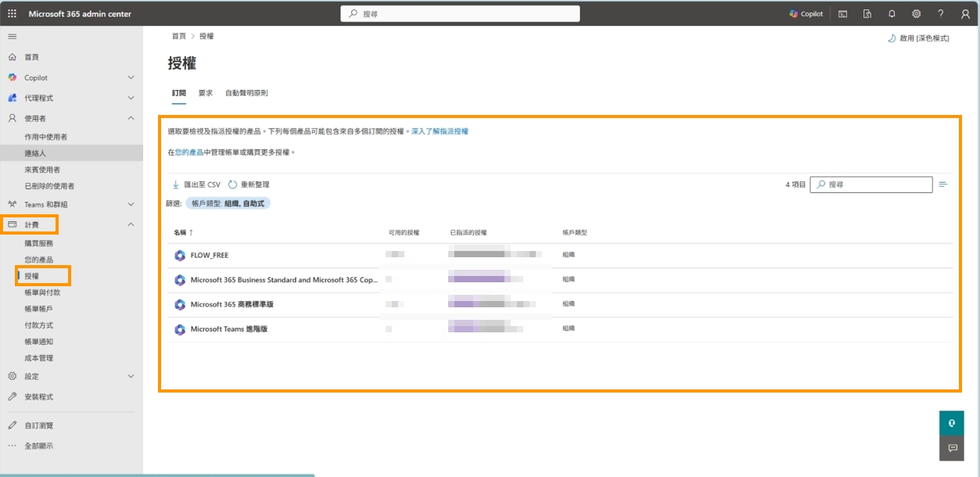Screen dimensions: 980x477
Task: Open the feedback chat floating button
Action: (x=952, y=448)
